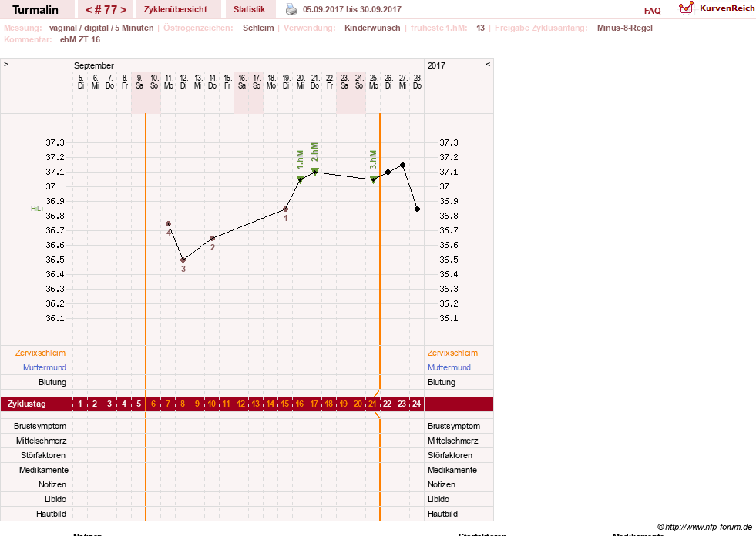Click the Schleim value text
Screen dimensions: 756x536
(x=258, y=28)
